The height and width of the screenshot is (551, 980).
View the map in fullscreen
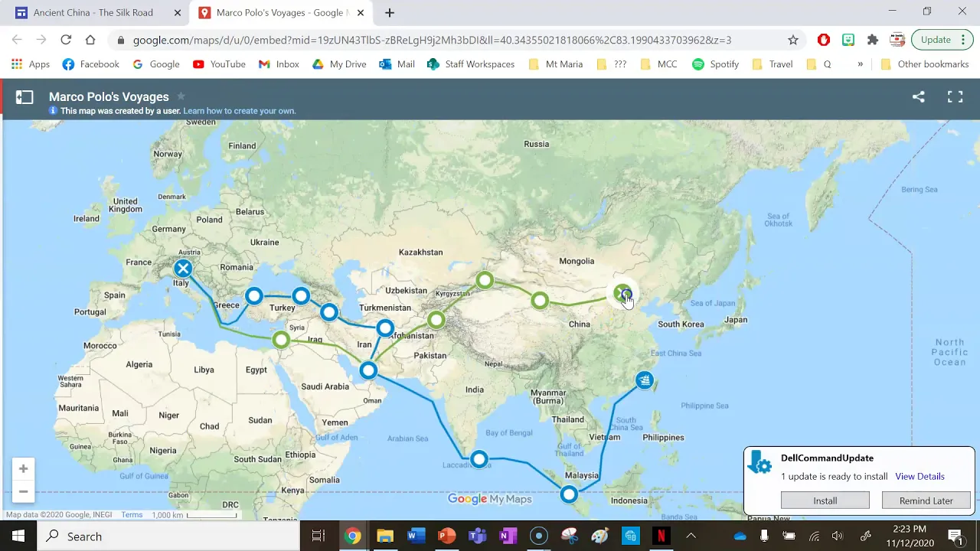(955, 97)
